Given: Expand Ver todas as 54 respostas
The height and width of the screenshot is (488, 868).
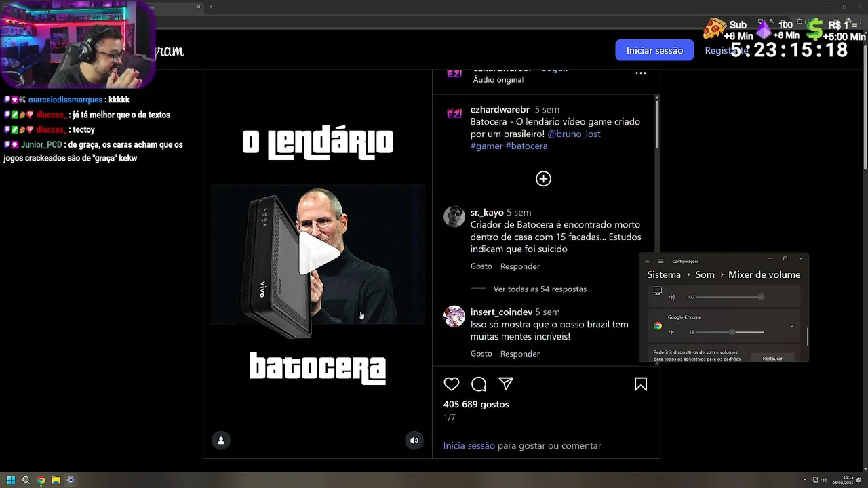Looking at the screenshot, I should 540,289.
